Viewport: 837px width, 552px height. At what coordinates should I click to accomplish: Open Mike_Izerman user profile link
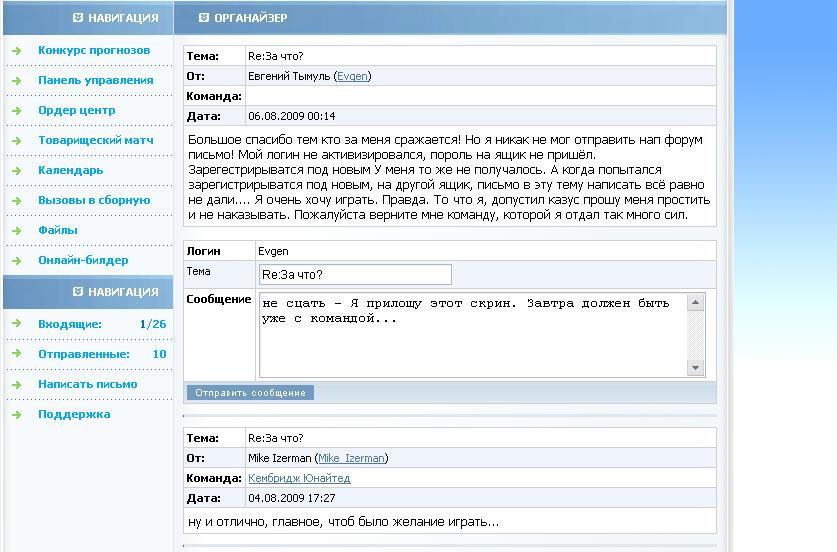[x=351, y=458]
